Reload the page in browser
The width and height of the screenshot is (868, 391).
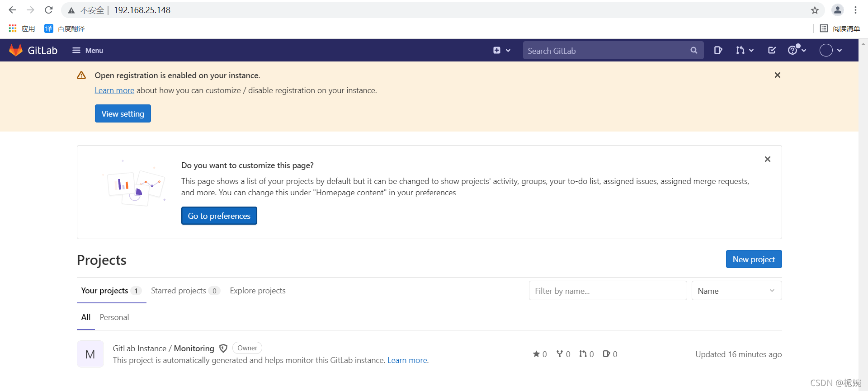(x=49, y=10)
